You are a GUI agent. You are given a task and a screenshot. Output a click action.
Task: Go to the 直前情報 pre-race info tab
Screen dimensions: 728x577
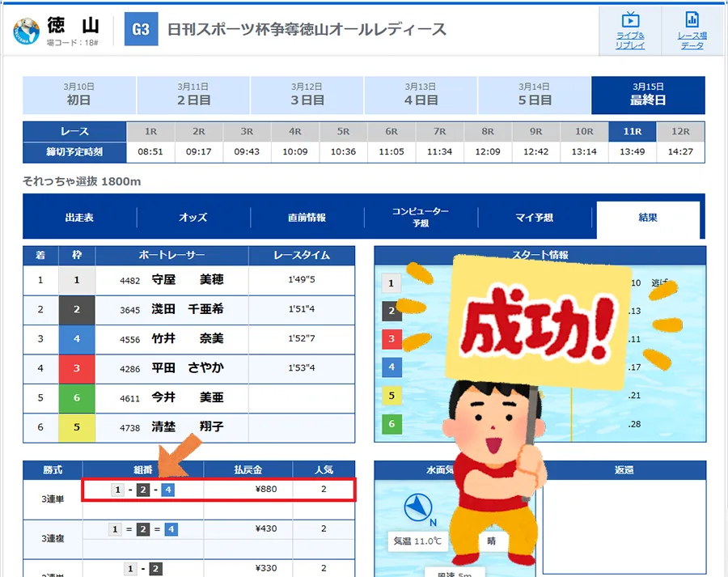(307, 217)
